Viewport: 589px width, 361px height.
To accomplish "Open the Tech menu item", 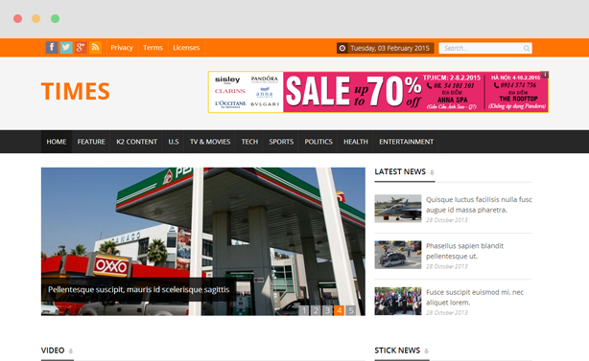I will click(249, 142).
